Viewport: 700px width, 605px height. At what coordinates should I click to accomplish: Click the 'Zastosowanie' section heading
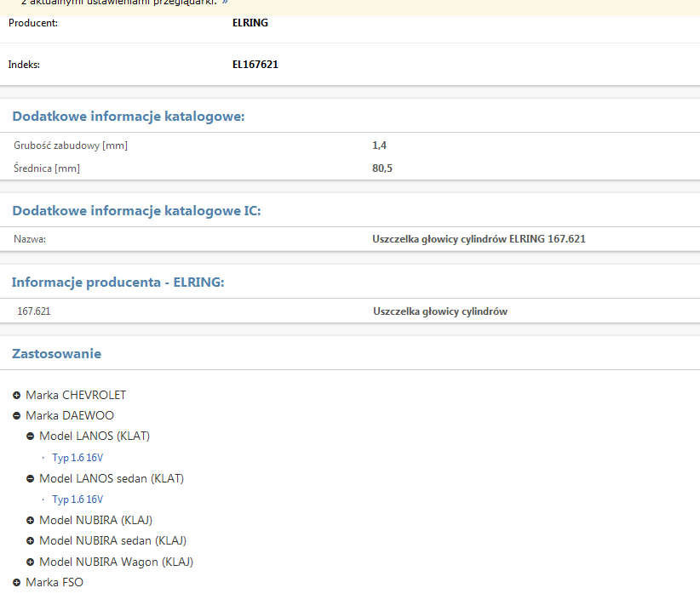[57, 354]
